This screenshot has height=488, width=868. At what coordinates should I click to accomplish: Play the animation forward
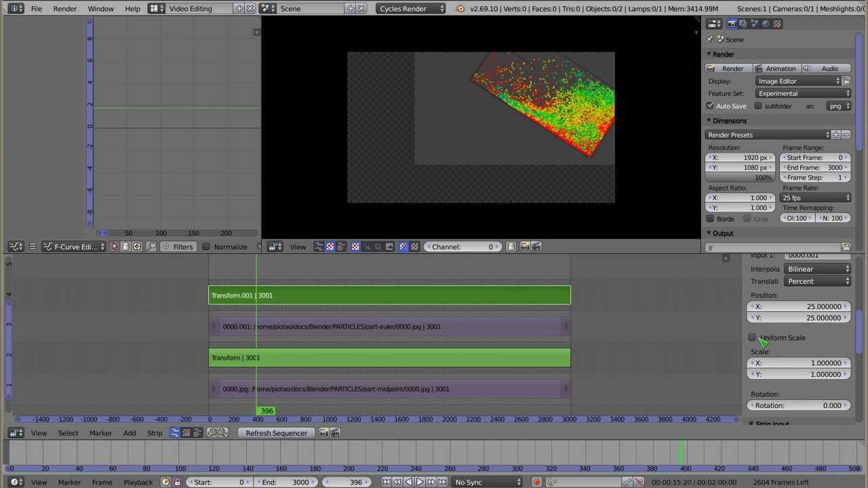coord(420,482)
